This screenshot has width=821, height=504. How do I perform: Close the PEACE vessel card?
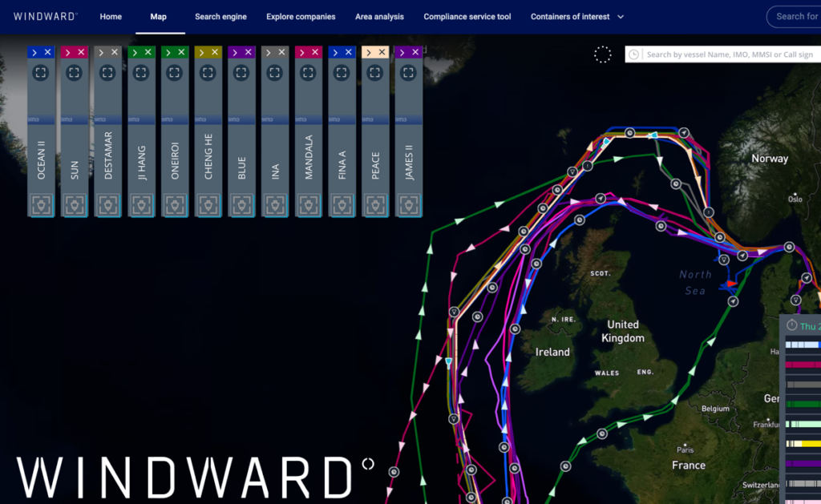pyautogui.click(x=382, y=52)
